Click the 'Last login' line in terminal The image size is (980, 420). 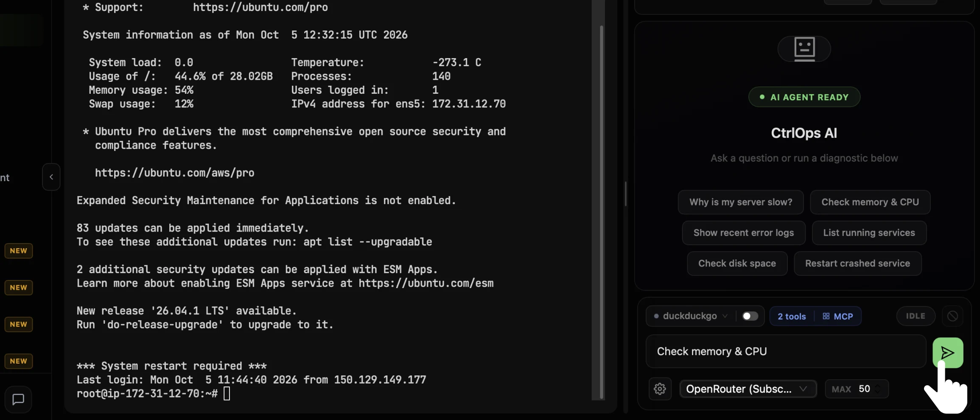(251, 380)
